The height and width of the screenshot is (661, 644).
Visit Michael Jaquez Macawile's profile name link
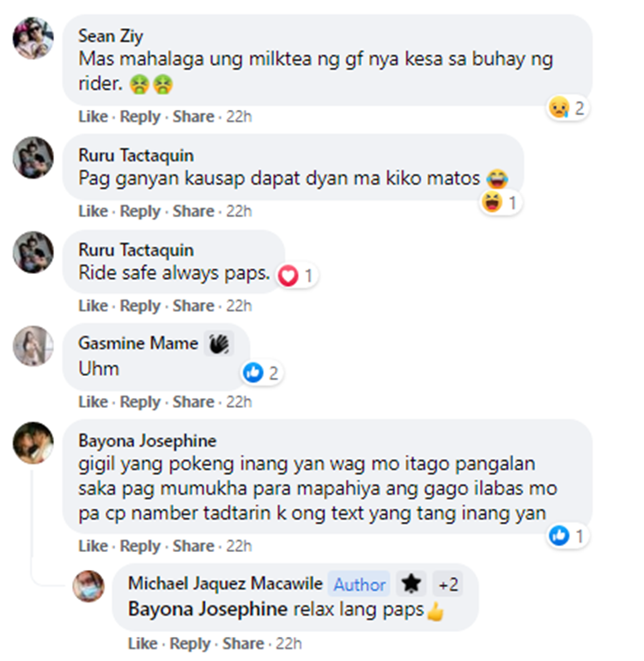(225, 584)
